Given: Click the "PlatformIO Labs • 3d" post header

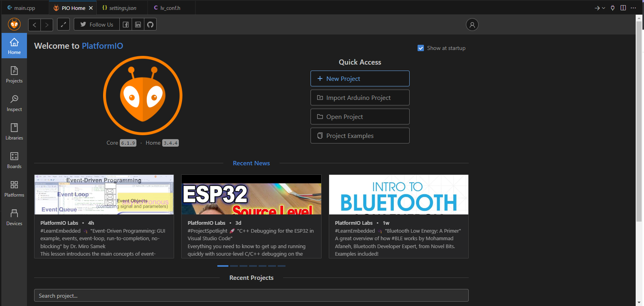Looking at the screenshot, I should click(x=215, y=223).
